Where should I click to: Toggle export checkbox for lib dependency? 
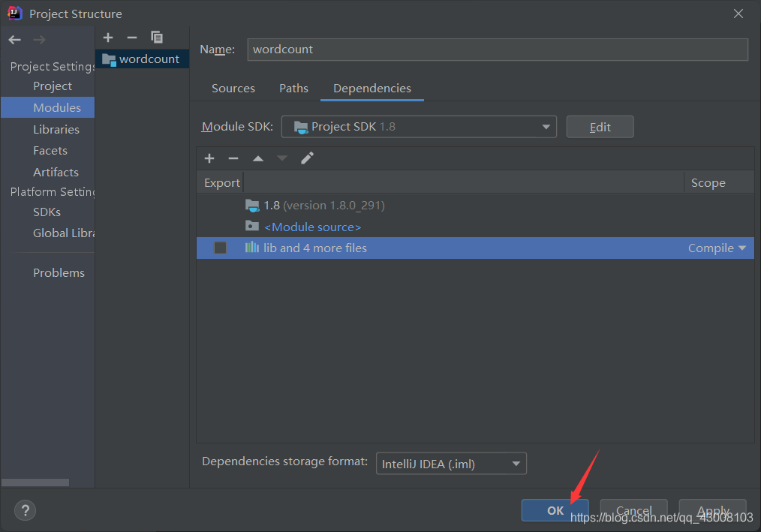(x=221, y=248)
